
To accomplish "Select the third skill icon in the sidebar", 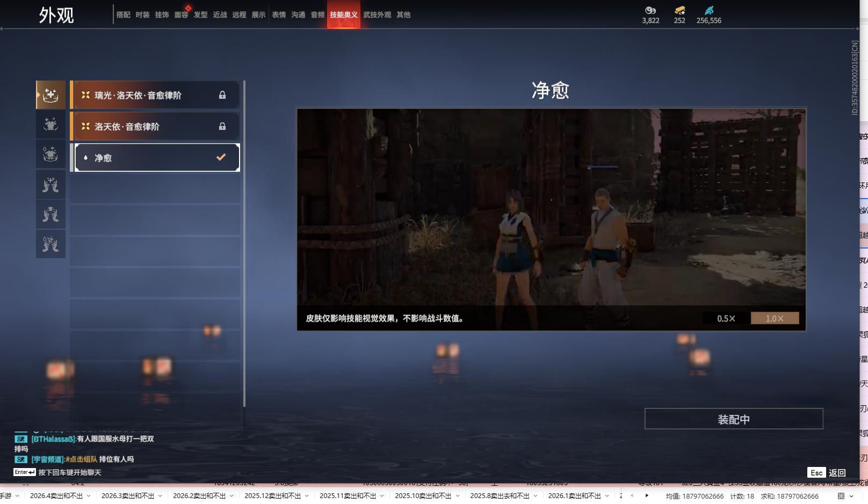I will (50, 155).
